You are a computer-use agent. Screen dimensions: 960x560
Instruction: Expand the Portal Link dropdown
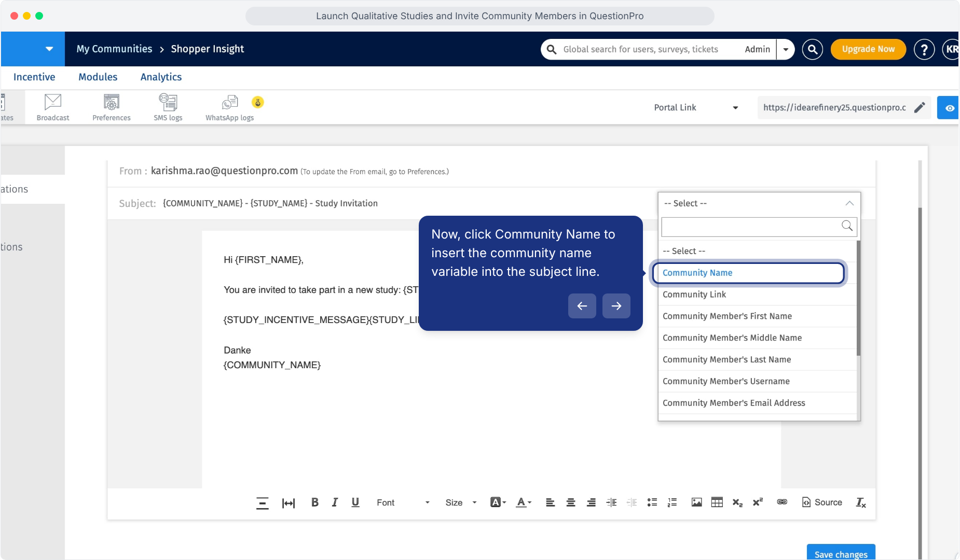696,107
